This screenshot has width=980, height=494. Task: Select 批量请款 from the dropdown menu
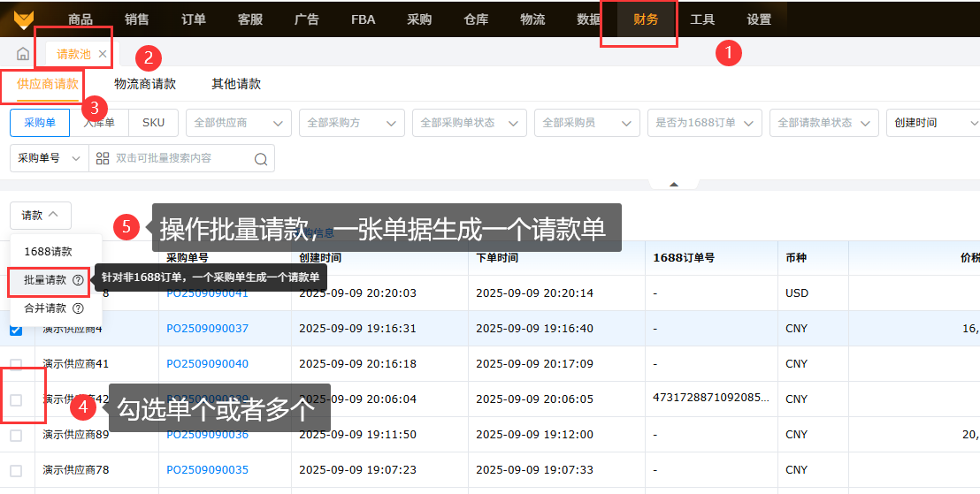click(x=45, y=280)
